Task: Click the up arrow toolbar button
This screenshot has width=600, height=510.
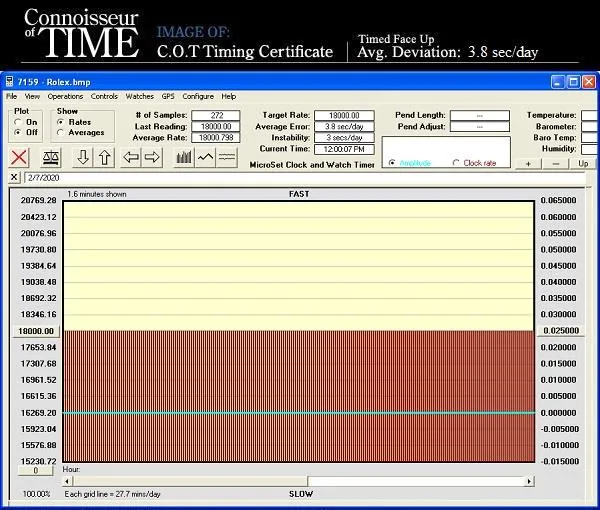Action: click(104, 157)
